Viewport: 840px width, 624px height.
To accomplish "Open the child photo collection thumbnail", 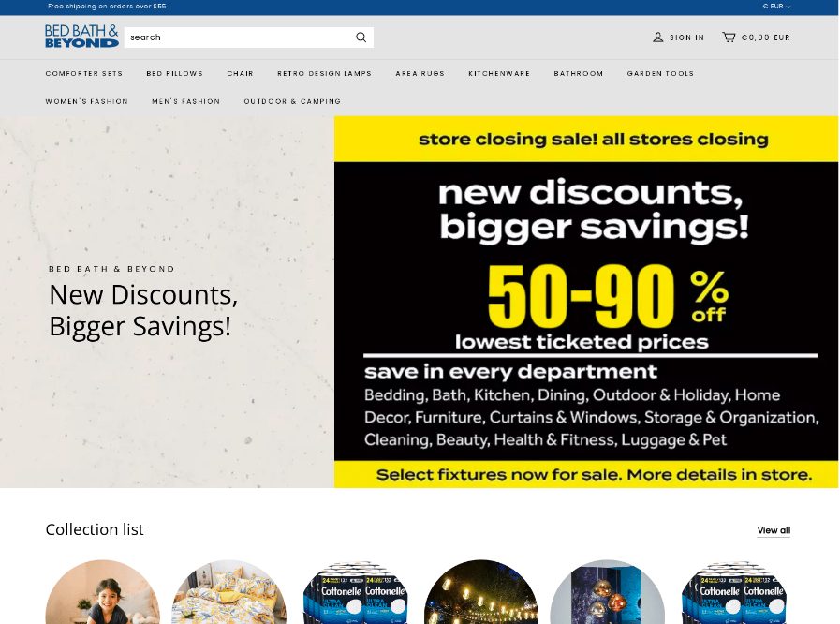I will (103, 592).
